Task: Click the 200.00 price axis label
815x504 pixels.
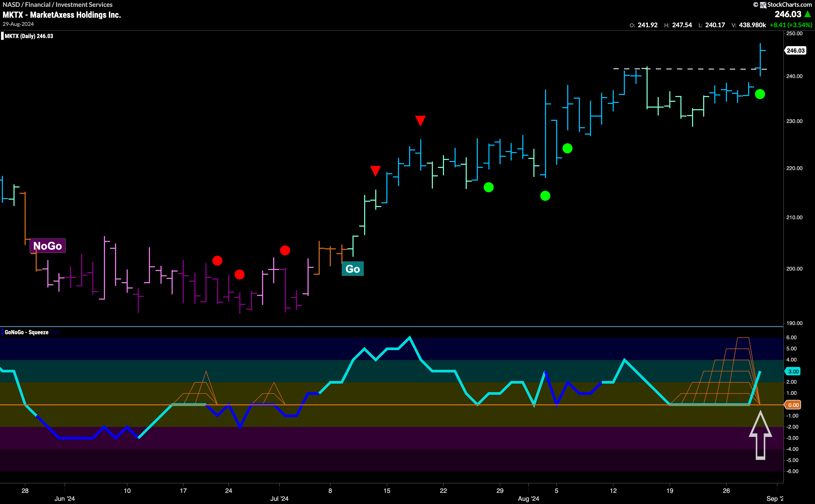Action: pyautogui.click(x=794, y=269)
